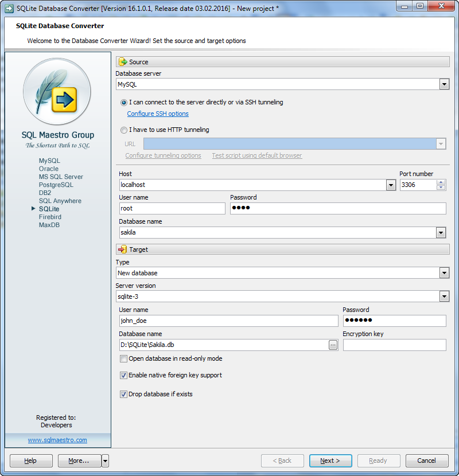Decrease port number with the down spinner

(x=441, y=188)
